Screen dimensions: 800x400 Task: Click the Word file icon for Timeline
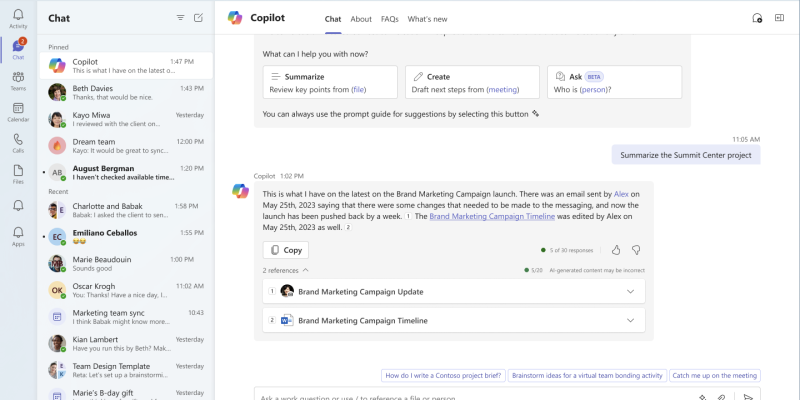pos(287,320)
